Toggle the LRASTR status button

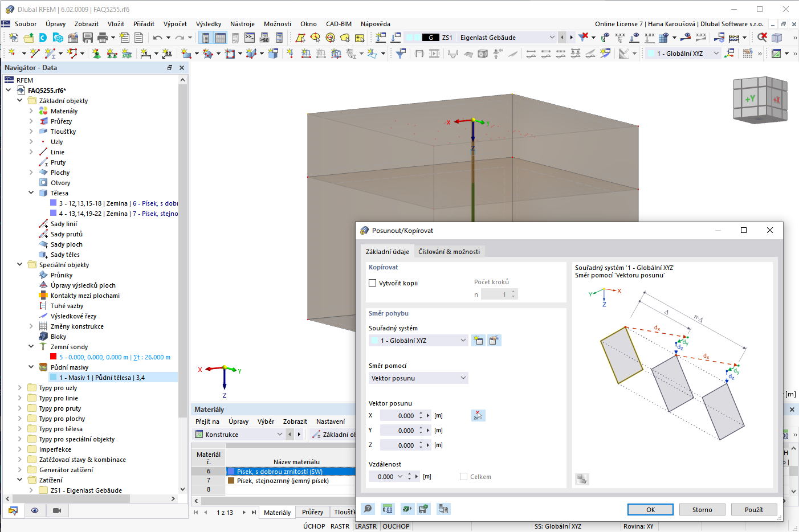pyautogui.click(x=366, y=526)
